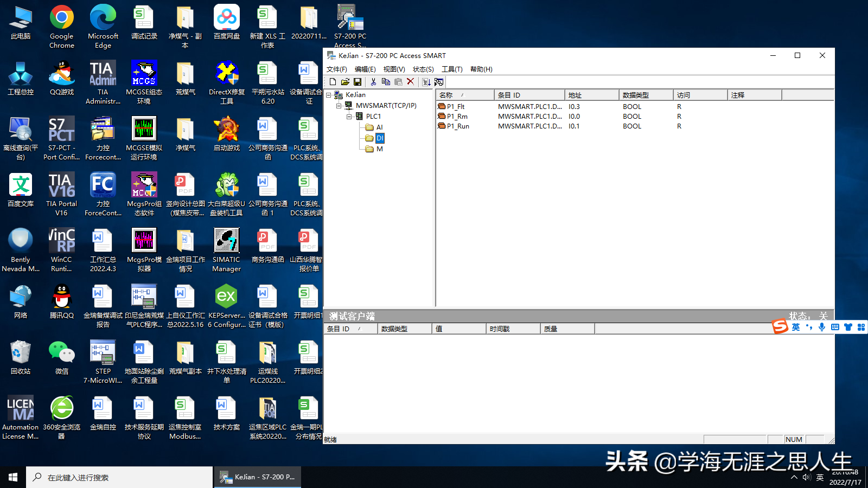Click the Copy toolbar icon
Screen dimensions: 868x488
point(386,82)
